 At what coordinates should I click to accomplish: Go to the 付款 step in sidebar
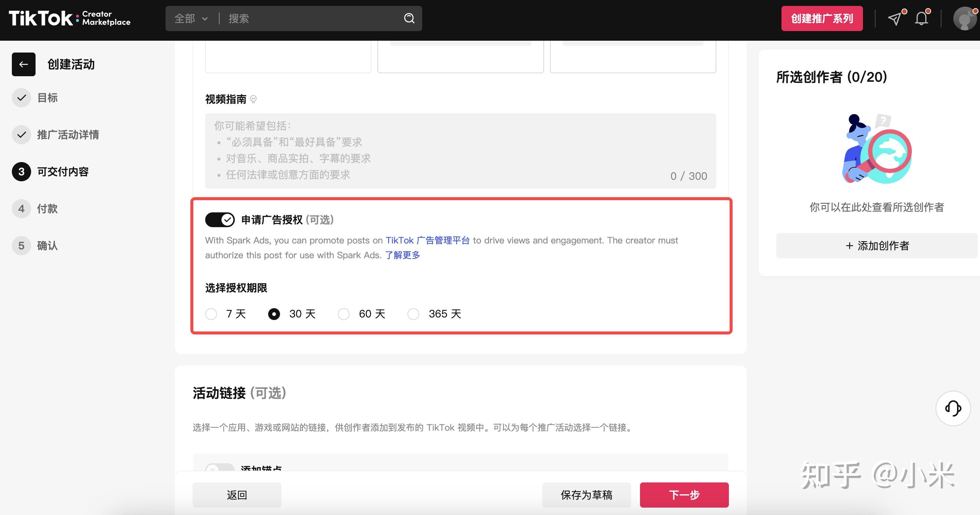click(47, 209)
